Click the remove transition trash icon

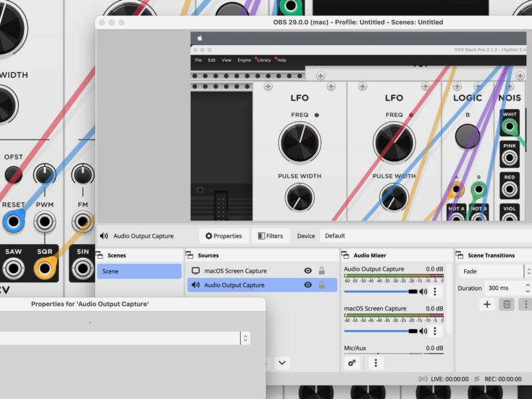506,304
